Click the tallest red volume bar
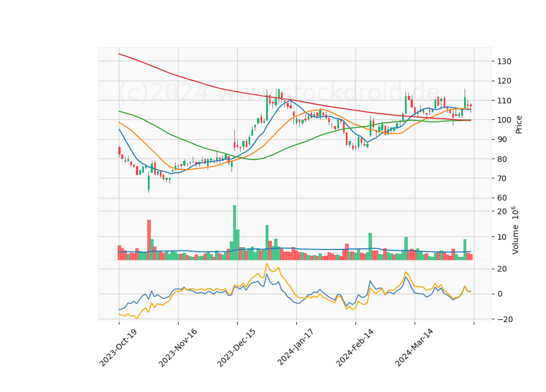 point(149,240)
